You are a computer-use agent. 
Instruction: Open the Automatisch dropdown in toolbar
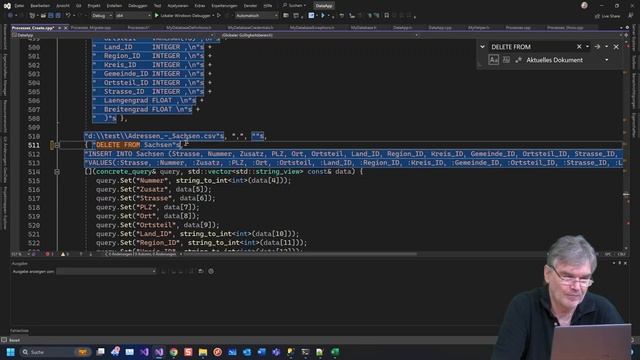click(257, 16)
